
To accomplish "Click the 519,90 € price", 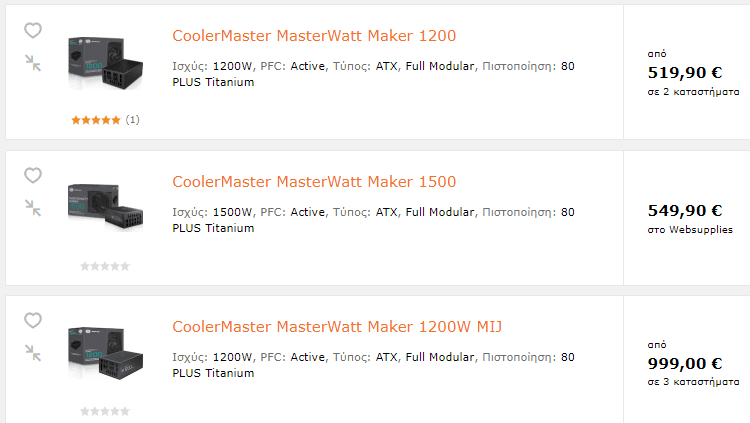I will coord(684,73).
